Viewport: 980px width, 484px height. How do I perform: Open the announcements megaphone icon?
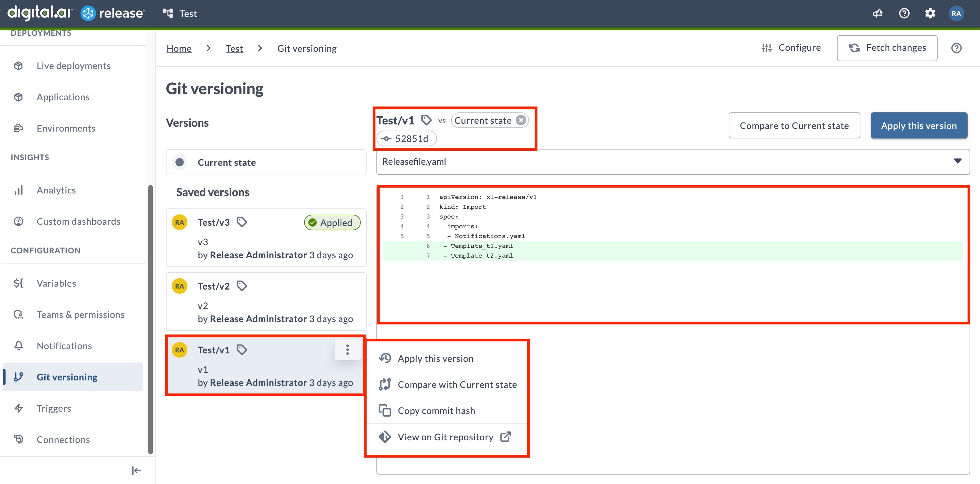877,13
